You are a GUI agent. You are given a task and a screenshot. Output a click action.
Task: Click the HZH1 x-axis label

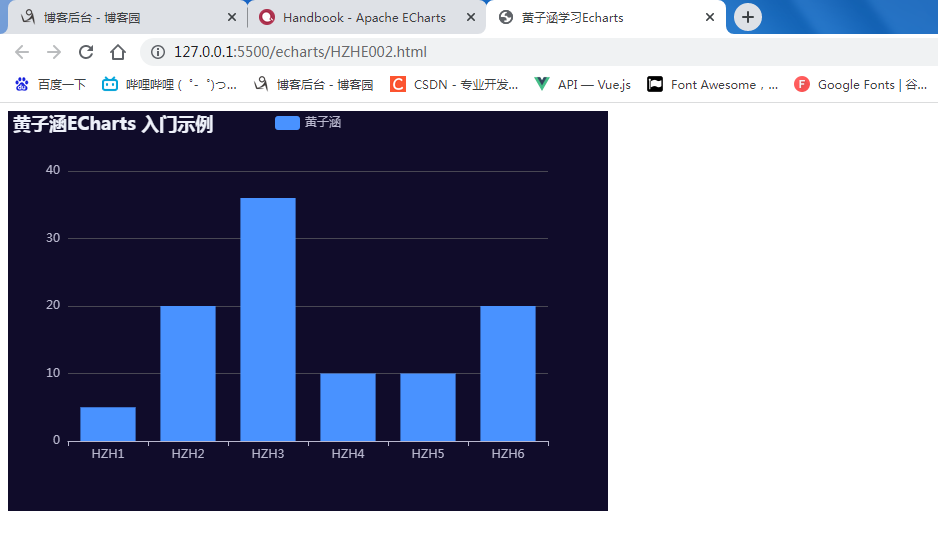[x=108, y=454]
